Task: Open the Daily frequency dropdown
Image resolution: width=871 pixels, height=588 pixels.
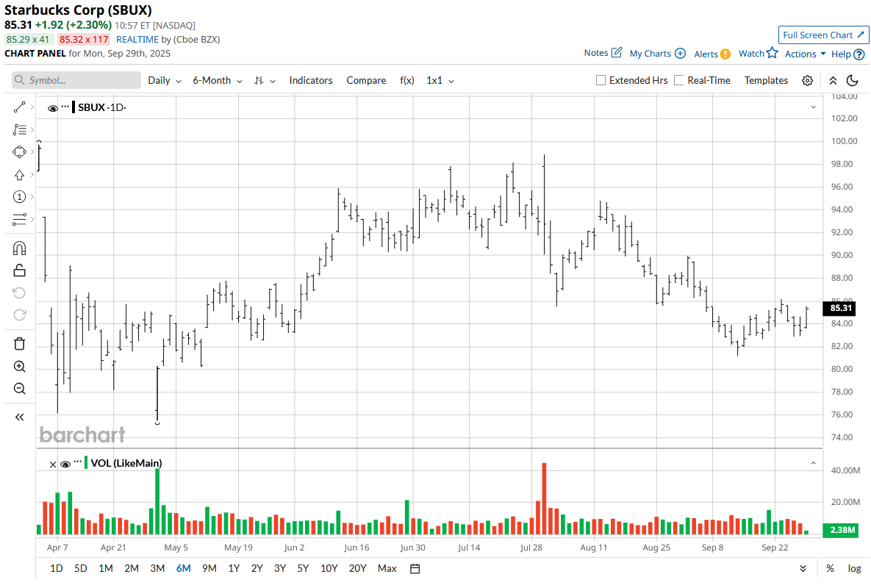Action: [x=165, y=81]
